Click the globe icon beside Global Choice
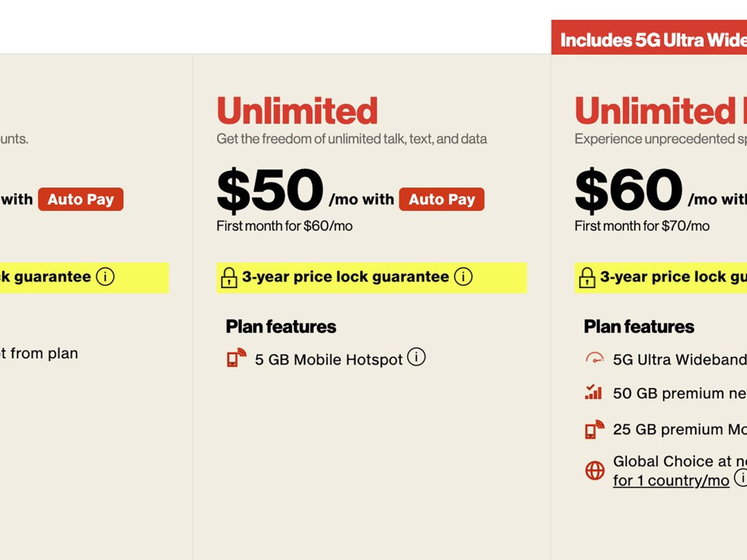This screenshot has width=747, height=560. (594, 470)
